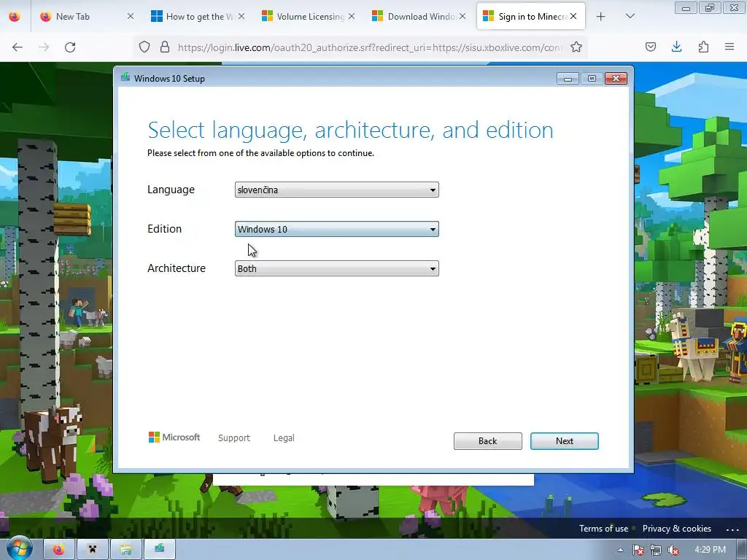Open the network tray icon
Image resolution: width=747 pixels, height=560 pixels.
pyautogui.click(x=656, y=550)
